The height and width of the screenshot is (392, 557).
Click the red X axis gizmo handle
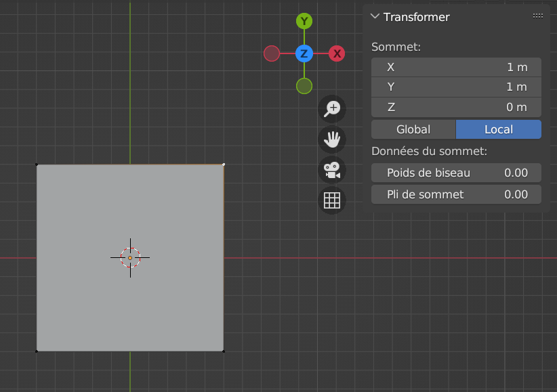(337, 53)
